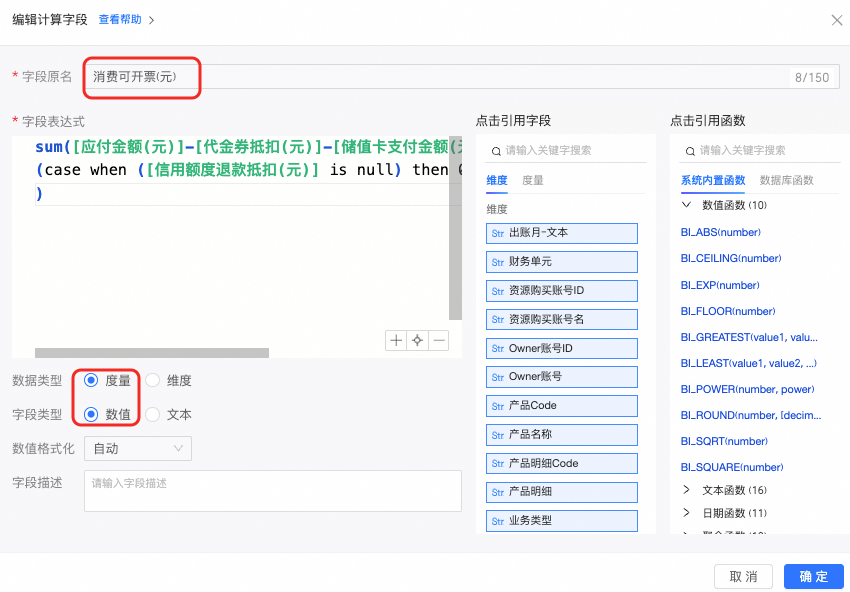Switch to the 维度 tab in field list
The height and width of the screenshot is (592, 850).
click(x=497, y=181)
